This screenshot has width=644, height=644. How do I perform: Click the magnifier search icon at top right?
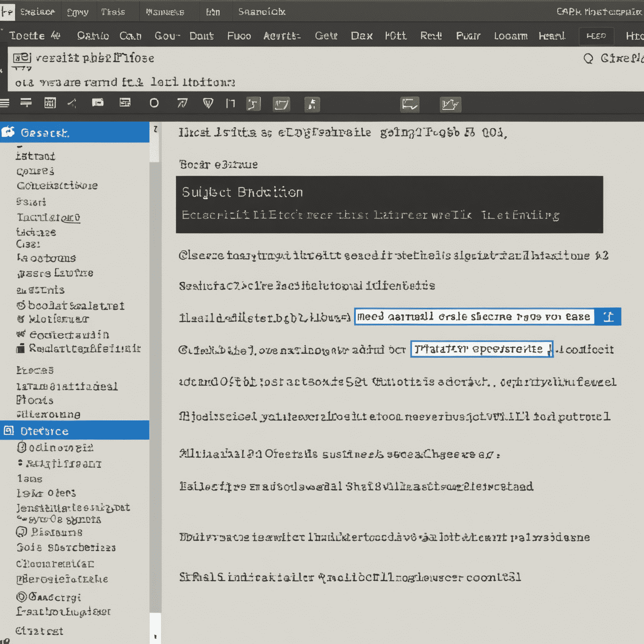pos(588,58)
